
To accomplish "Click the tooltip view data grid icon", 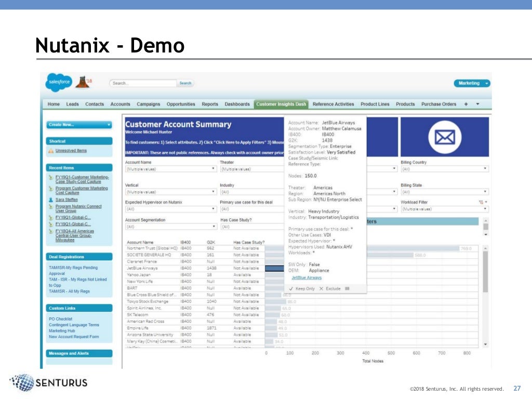I will (x=347, y=288).
